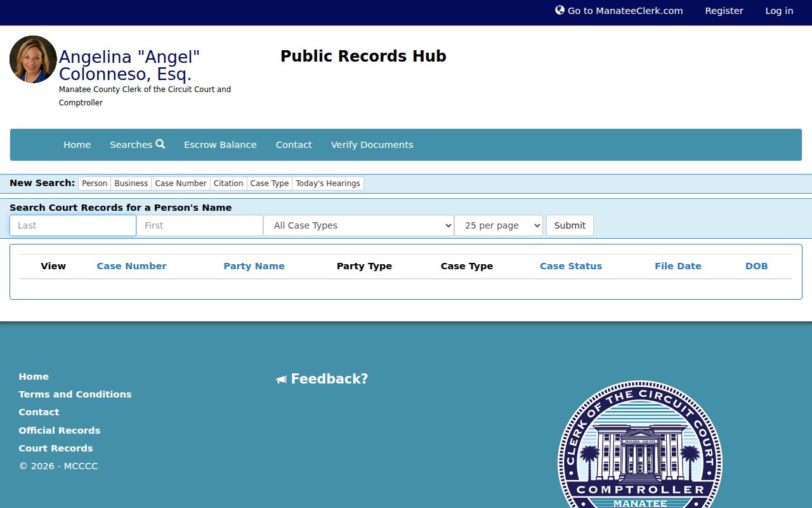Viewport: 812px width, 508px height.
Task: Sort results by Party Name column
Action: point(254,266)
